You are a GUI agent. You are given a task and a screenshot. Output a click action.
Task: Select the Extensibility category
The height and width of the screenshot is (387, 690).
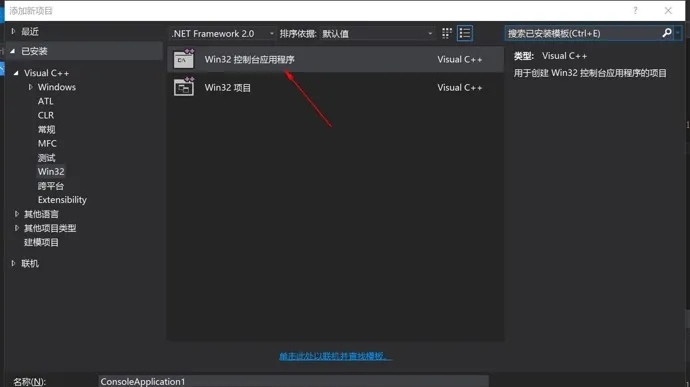62,200
